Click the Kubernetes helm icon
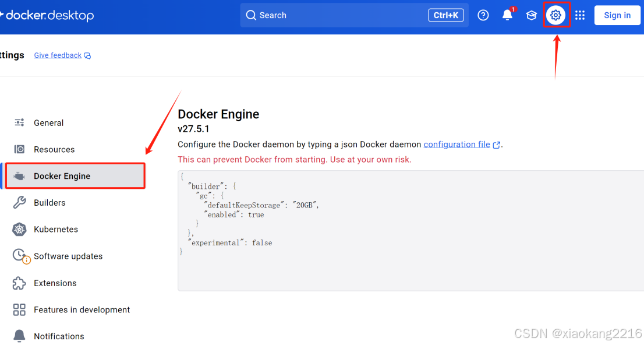Screen dimensions: 644x345 pos(19,229)
